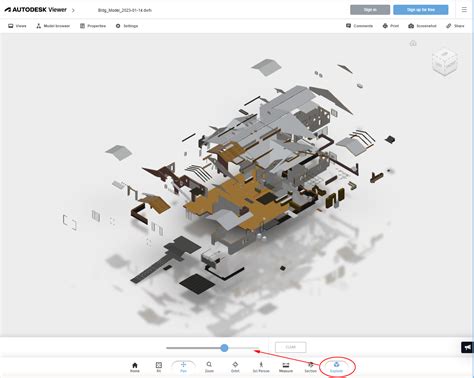Click the Bldg_Model file name in header
Image resolution: width=474 pixels, height=378 pixels.
pos(125,10)
